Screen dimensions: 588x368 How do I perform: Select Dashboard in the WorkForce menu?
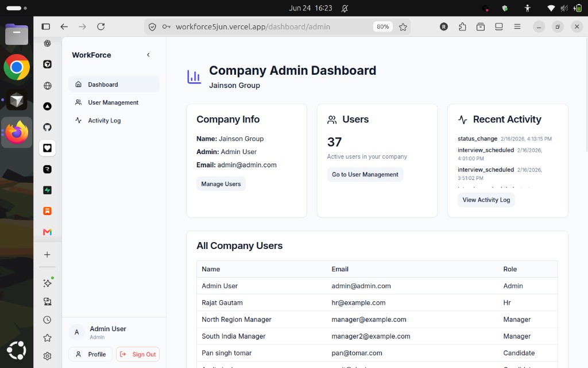(x=114, y=85)
